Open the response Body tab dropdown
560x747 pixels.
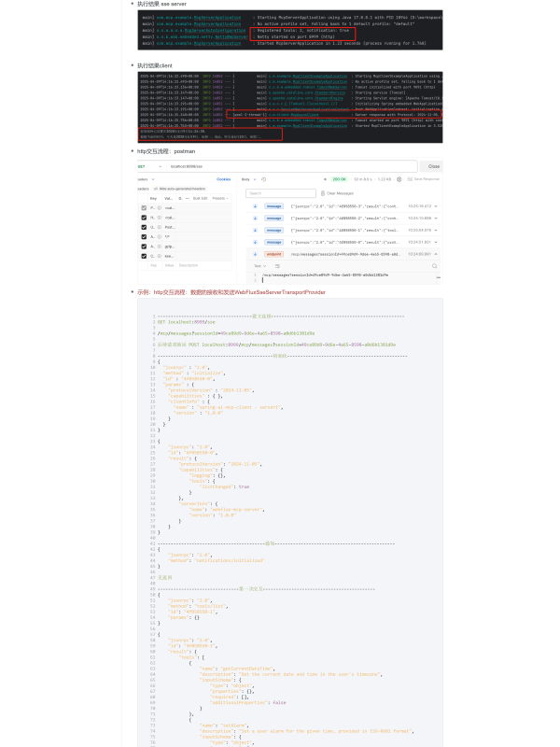point(249,178)
